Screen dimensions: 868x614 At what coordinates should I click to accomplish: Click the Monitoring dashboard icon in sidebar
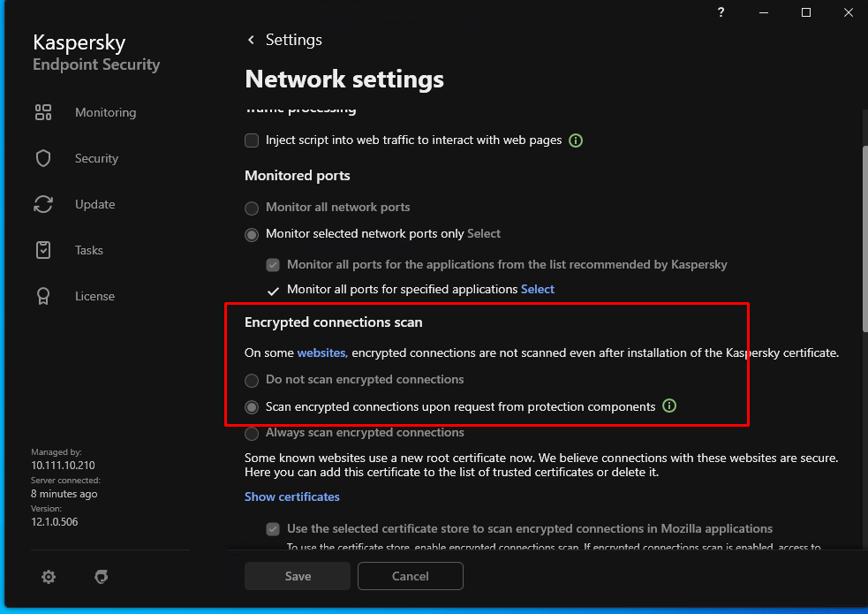[x=43, y=112]
